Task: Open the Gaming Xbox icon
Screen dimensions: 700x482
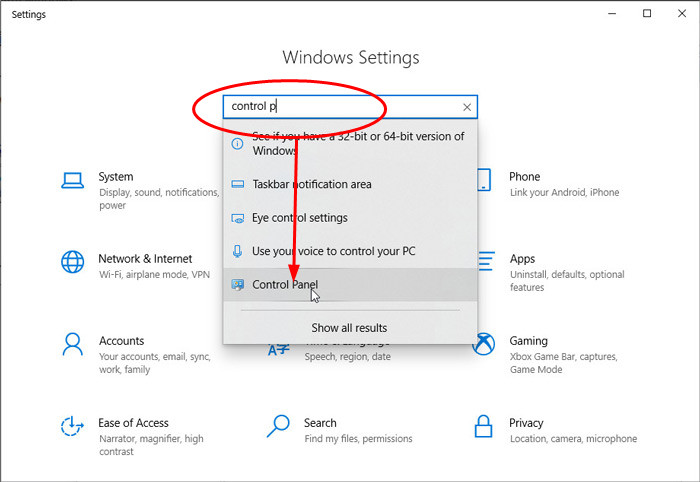Action: pos(484,345)
